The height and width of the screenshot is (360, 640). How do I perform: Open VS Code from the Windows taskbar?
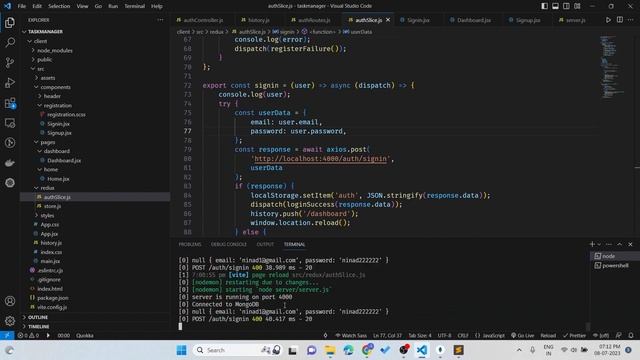tap(422, 350)
